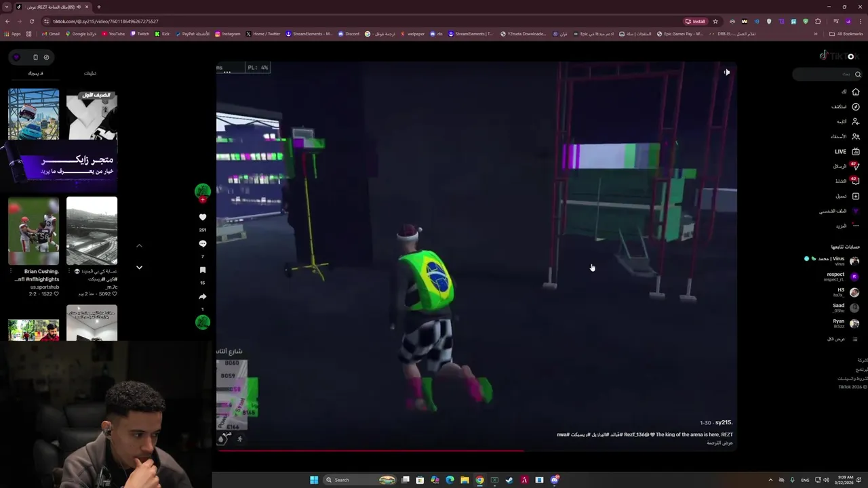Reload the page in Chrome
The image size is (868, 488).
pyautogui.click(x=33, y=21)
